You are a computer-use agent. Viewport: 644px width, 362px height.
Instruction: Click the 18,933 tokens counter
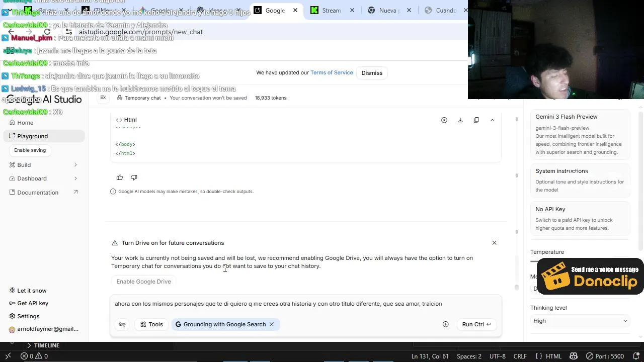[x=271, y=98]
